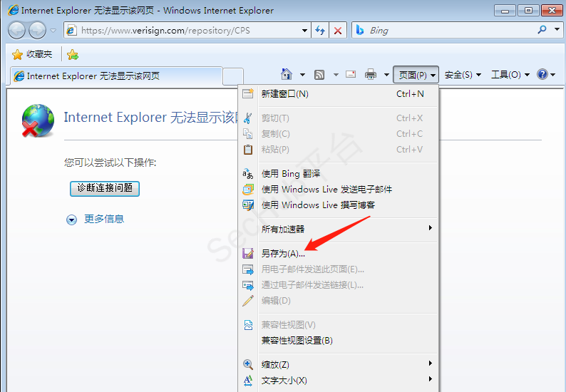566x392 pixels.
Task: Open 兼容性视图设置(B) menu item
Action: 297,340
